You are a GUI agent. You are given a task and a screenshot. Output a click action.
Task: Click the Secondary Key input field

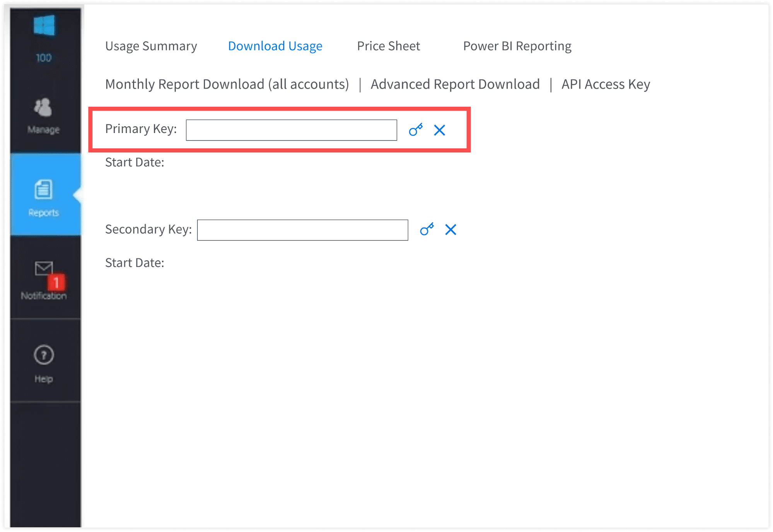(302, 230)
